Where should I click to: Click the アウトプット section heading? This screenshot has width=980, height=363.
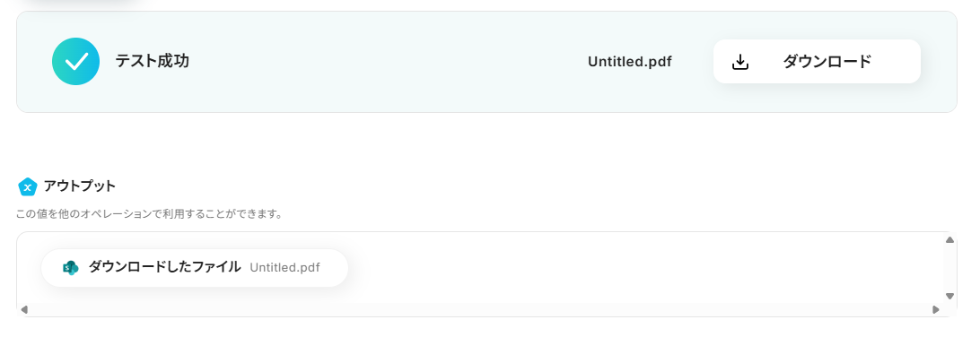pyautogui.click(x=79, y=186)
